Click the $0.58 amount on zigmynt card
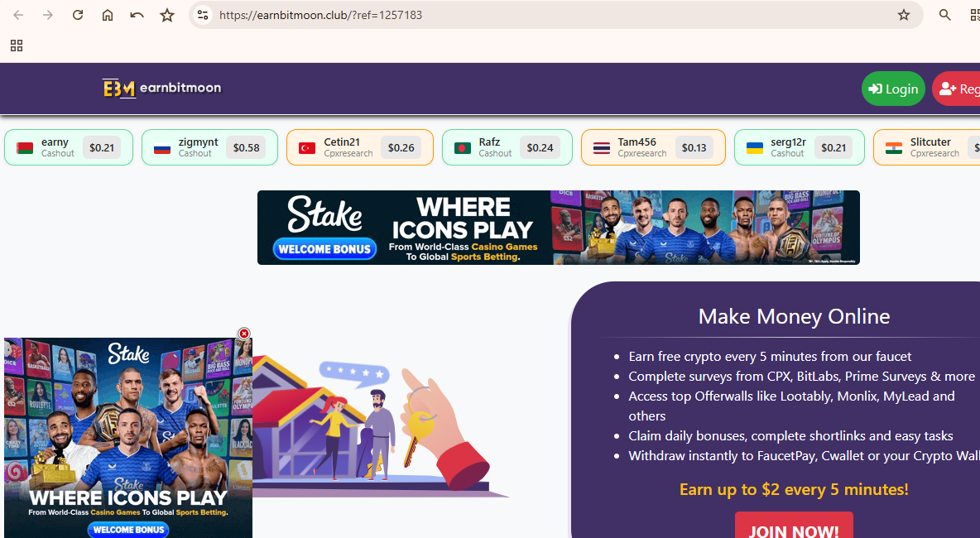The width and height of the screenshot is (980, 538). [247, 148]
